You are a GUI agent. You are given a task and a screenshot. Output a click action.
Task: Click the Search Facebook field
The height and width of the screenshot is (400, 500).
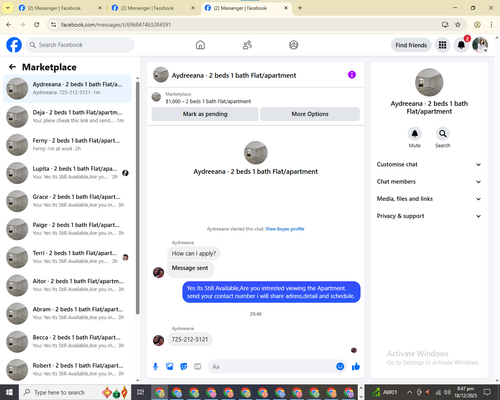click(x=80, y=45)
